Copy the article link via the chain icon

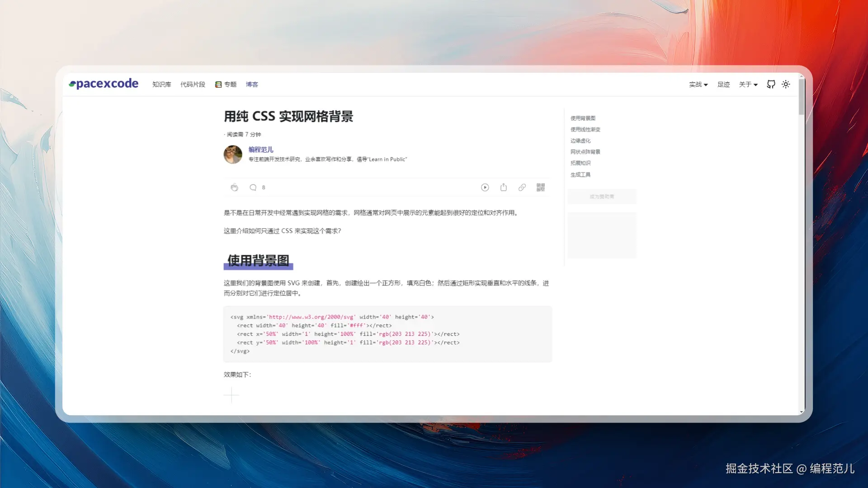pyautogui.click(x=522, y=187)
